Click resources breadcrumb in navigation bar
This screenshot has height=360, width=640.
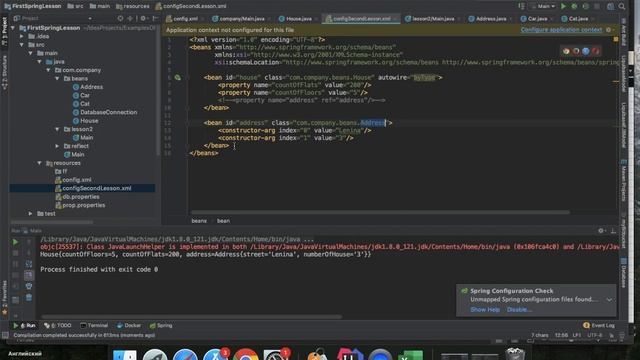pos(133,6)
